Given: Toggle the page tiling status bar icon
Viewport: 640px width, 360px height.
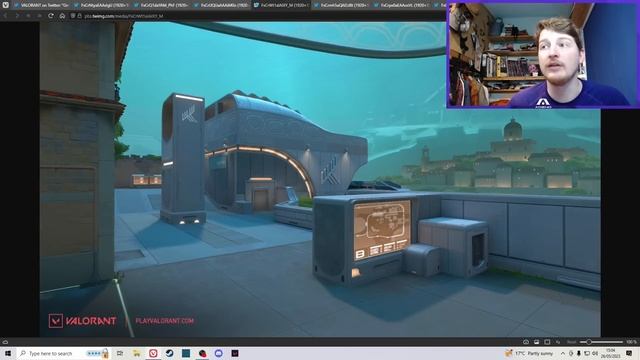Looking at the screenshot, I should 547,342.
